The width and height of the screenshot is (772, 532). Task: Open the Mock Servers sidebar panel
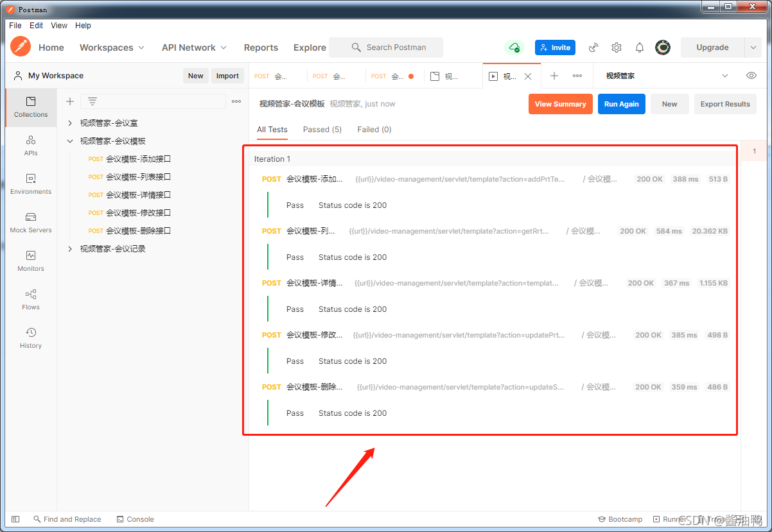31,223
